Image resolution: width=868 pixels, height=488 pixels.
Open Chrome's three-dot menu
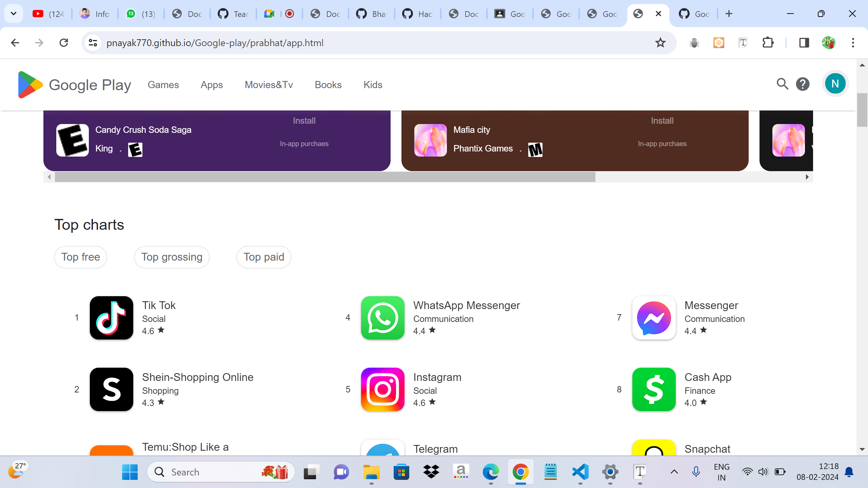pos(853,43)
